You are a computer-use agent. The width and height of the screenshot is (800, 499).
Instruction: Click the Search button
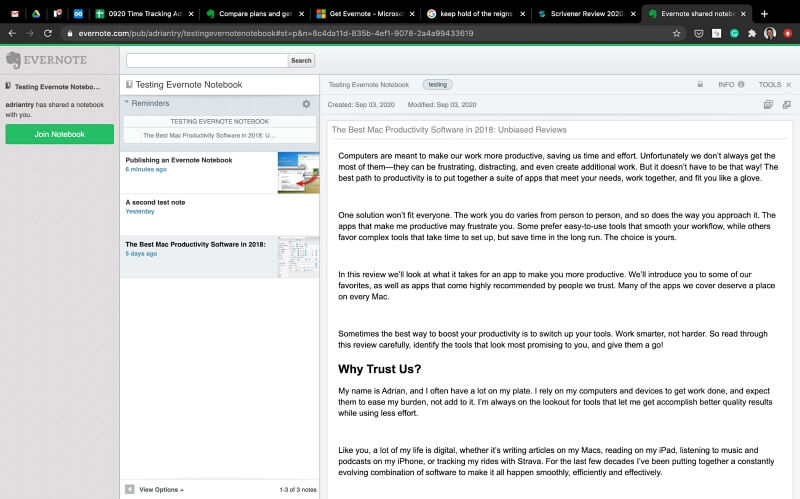click(301, 60)
